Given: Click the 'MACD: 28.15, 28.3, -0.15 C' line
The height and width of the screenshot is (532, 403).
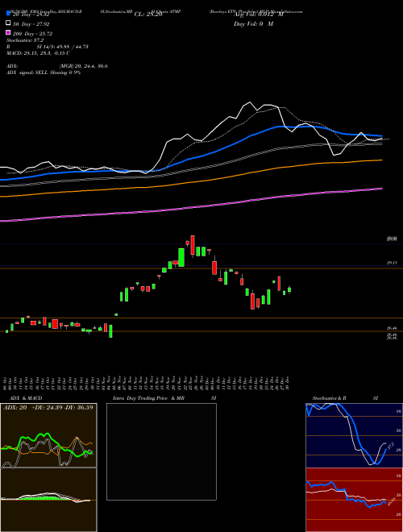Looking at the screenshot, I should pos(38,53).
